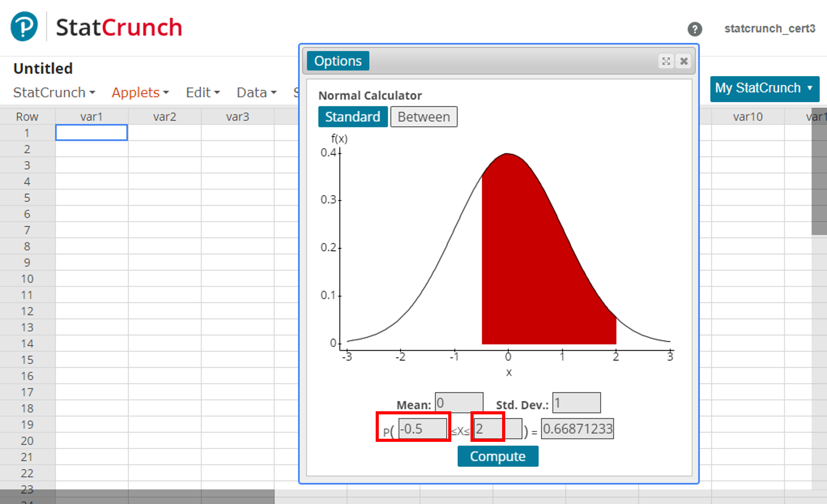Select the var2 column header

165,117
